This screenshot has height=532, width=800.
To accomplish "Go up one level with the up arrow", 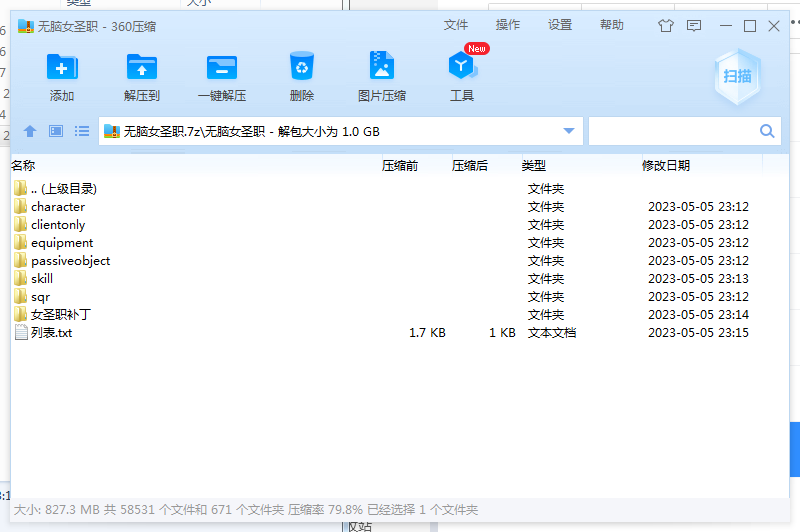I will 30,131.
